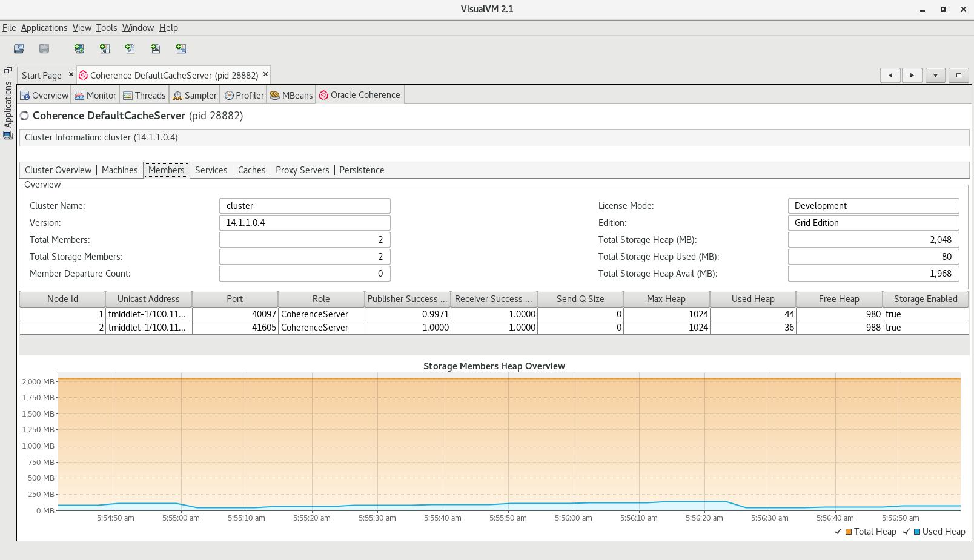The width and height of the screenshot is (974, 560).
Task: Switch to the MBeans tab
Action: click(x=291, y=96)
